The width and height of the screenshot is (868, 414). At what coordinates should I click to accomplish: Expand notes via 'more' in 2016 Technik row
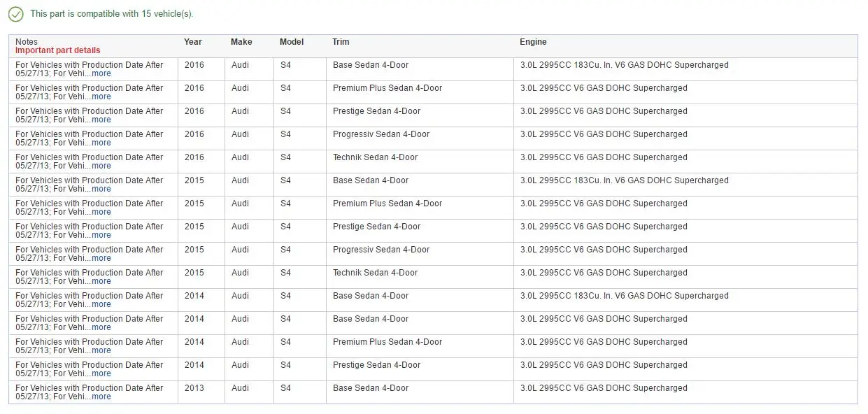(101, 166)
